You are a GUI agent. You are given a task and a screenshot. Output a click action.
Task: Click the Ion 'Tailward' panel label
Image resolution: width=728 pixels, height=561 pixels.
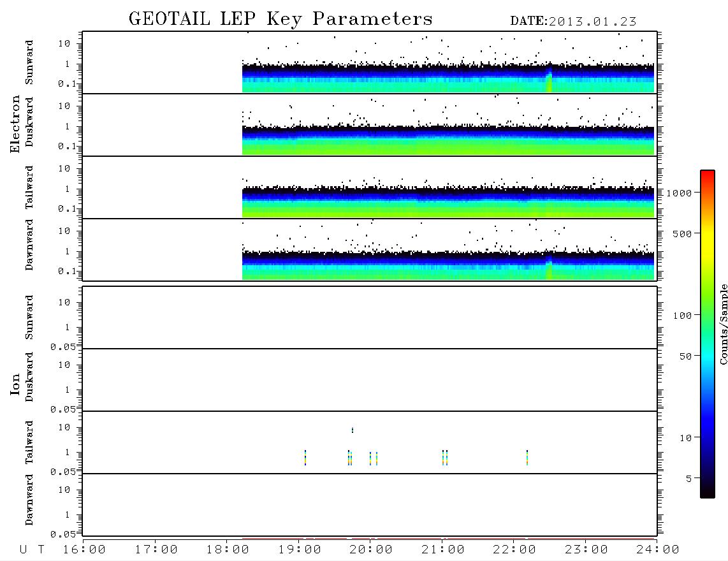[29, 442]
